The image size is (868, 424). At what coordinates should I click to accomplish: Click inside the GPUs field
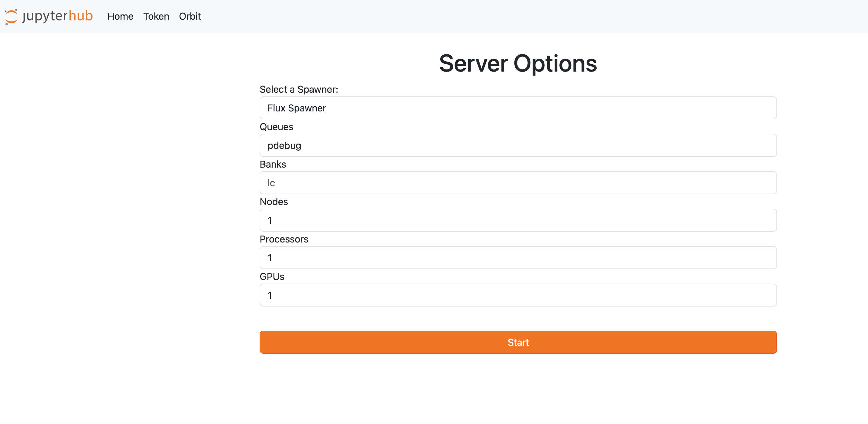click(518, 295)
